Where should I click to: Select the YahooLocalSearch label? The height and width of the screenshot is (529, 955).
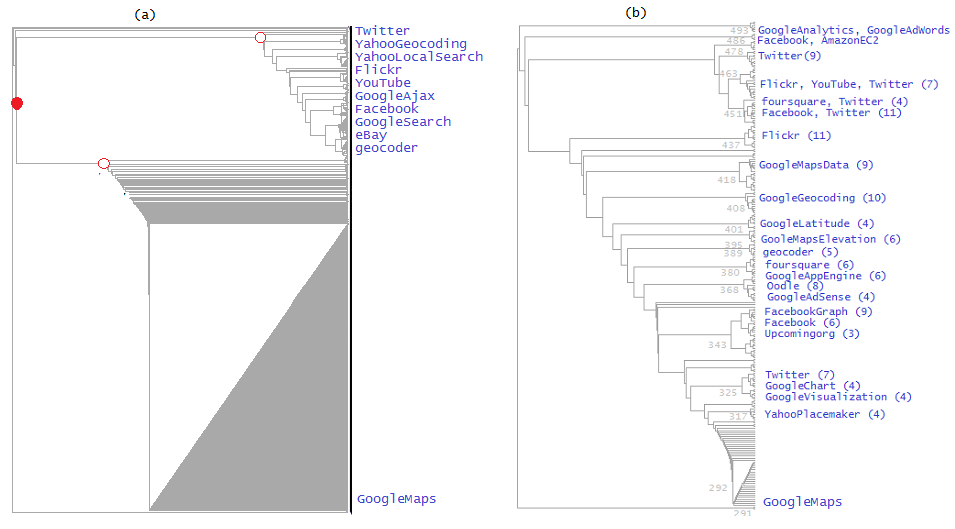[419, 57]
